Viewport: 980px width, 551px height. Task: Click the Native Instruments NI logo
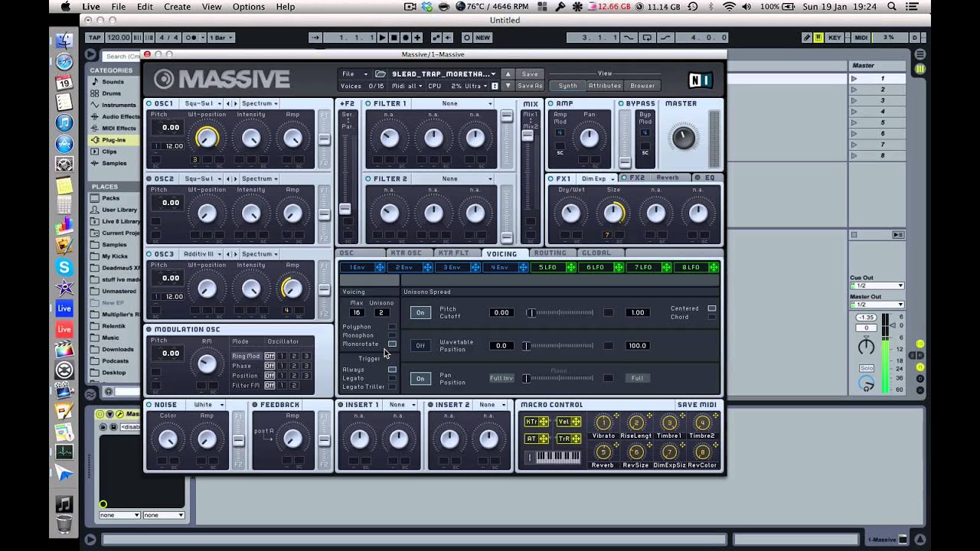coord(700,80)
